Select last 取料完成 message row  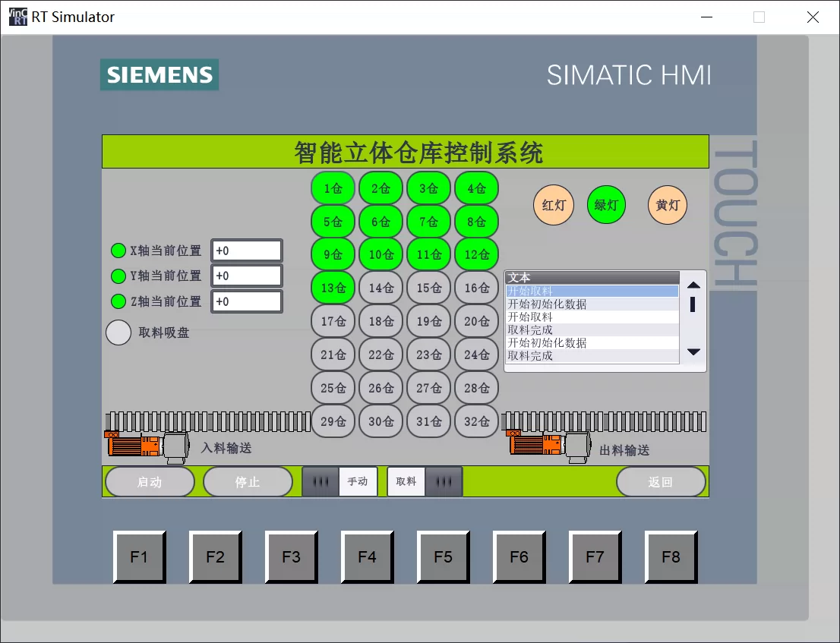[592, 356]
